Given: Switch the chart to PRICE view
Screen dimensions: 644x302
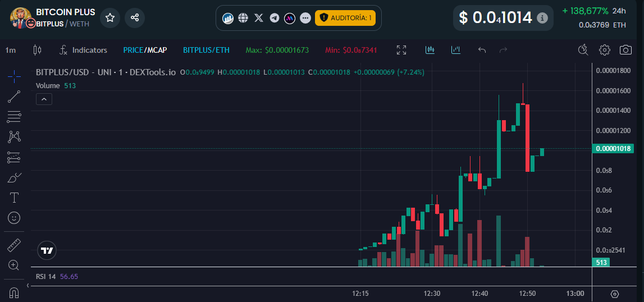Looking at the screenshot, I should [x=133, y=50].
